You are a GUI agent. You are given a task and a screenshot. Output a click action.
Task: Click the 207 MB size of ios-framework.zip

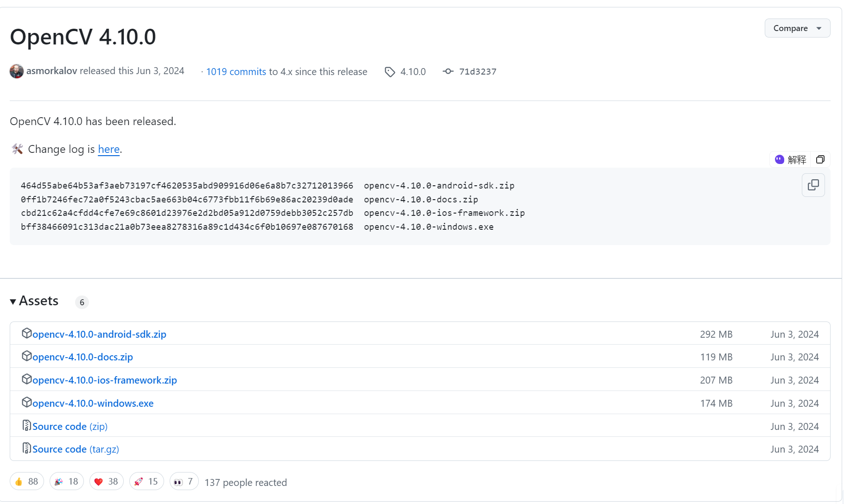(716, 380)
